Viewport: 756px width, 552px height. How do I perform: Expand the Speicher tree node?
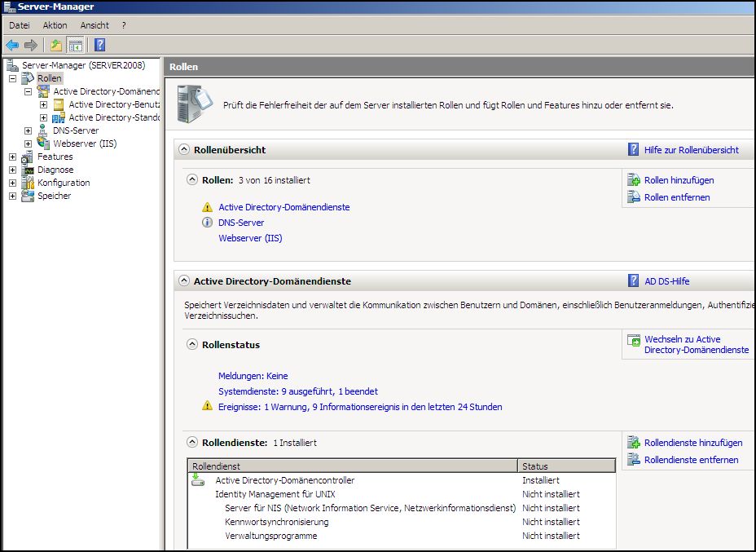(12, 196)
